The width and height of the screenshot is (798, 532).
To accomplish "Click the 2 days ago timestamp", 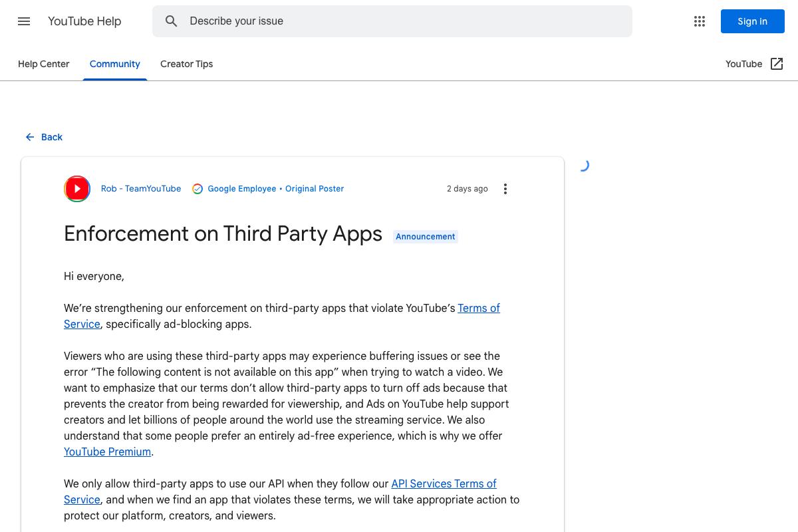I will [x=467, y=189].
